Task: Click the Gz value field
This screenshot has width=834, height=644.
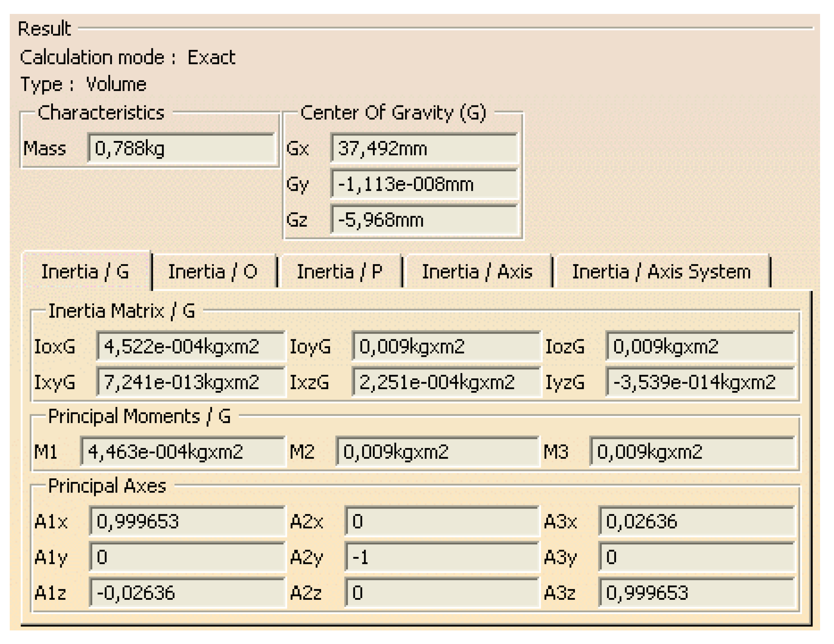Action: coord(424,220)
